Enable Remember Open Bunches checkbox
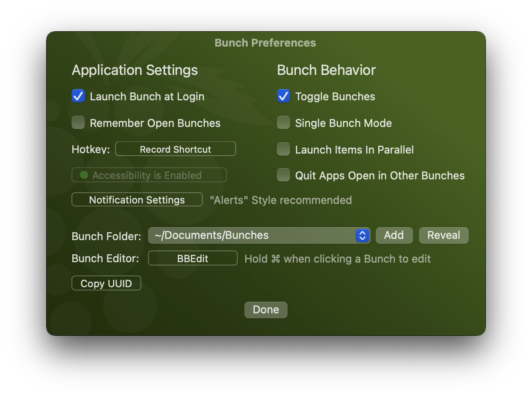The image size is (532, 397). point(78,123)
